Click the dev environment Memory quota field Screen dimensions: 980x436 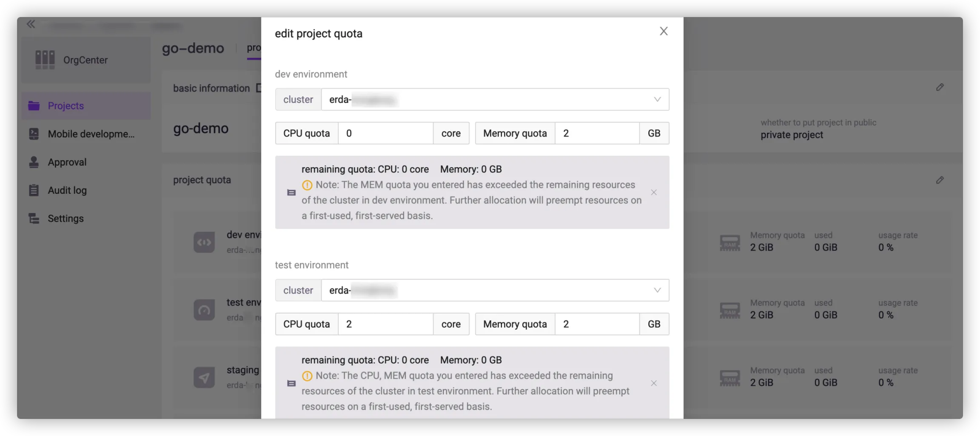(597, 133)
